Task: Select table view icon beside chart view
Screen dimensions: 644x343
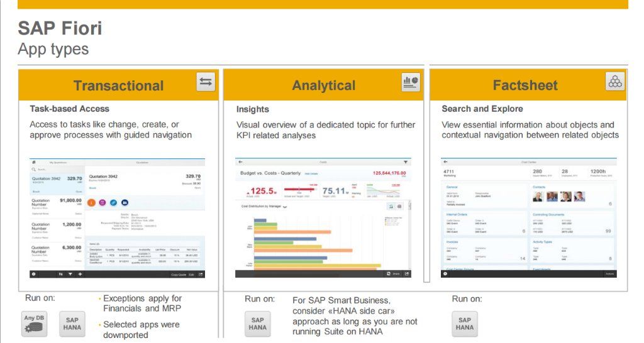Action: click(399, 206)
